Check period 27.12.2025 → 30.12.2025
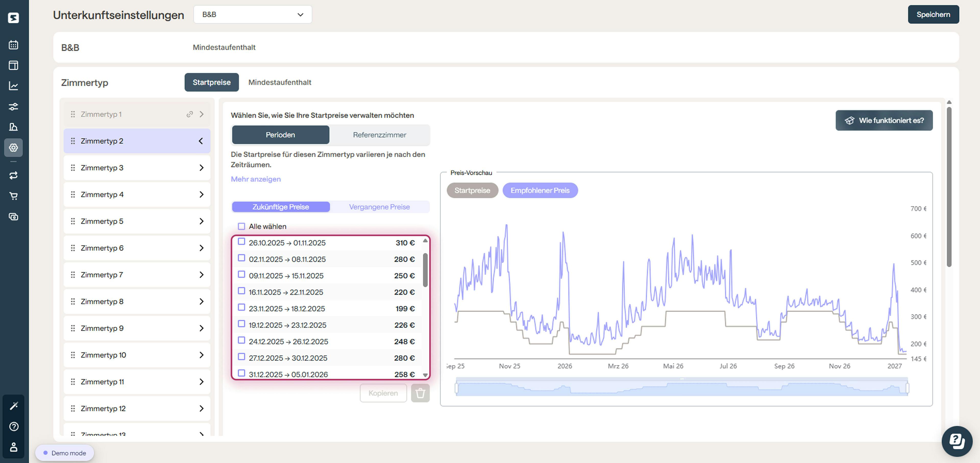Viewport: 980px width, 463px height. coord(241,357)
